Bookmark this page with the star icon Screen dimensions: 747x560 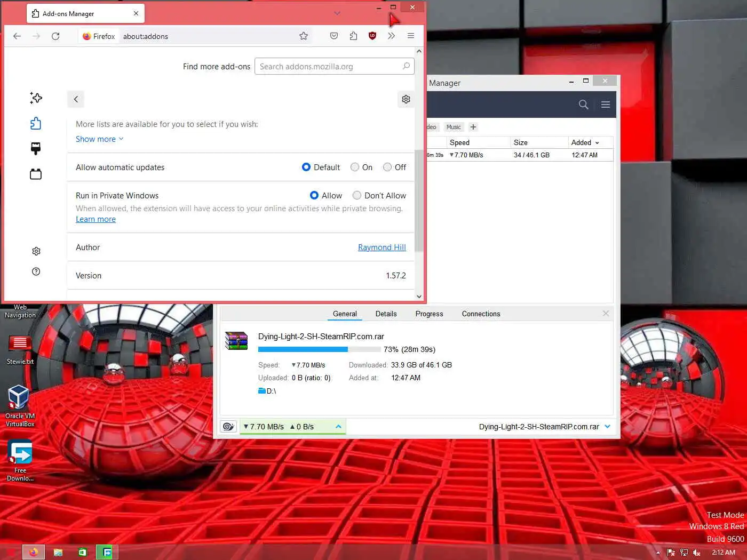click(304, 36)
